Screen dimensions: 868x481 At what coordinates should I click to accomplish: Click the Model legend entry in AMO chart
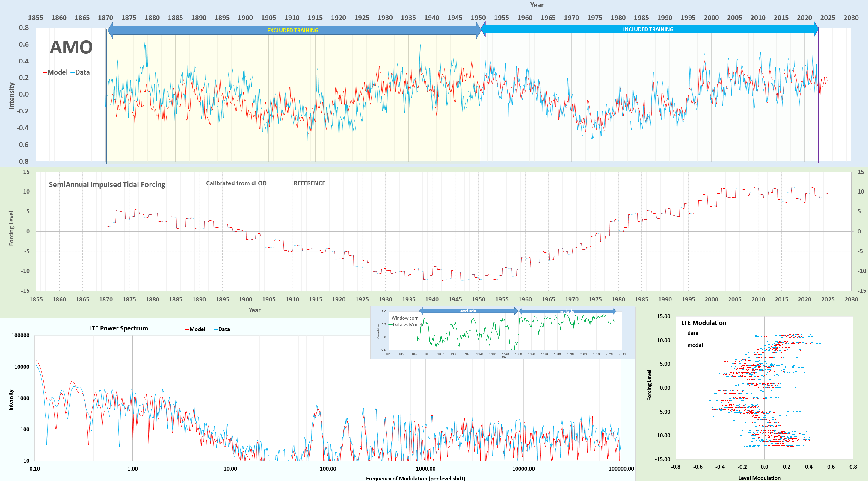(x=55, y=72)
